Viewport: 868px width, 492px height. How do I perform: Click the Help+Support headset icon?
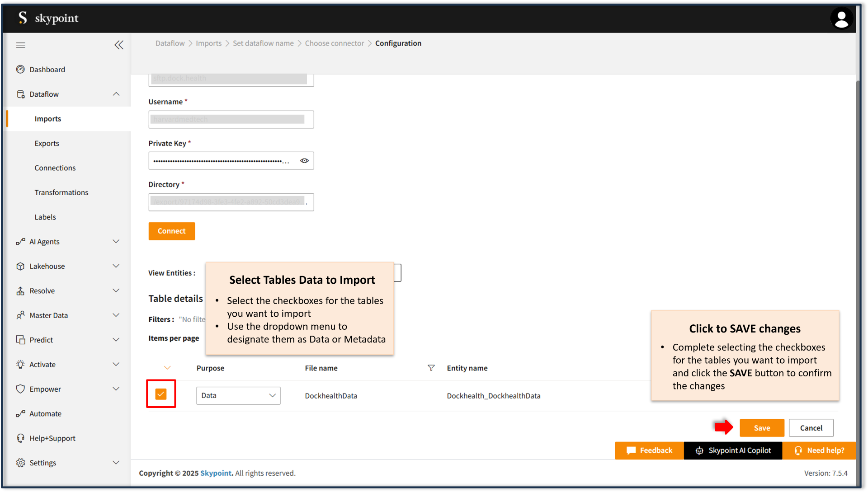(x=20, y=438)
